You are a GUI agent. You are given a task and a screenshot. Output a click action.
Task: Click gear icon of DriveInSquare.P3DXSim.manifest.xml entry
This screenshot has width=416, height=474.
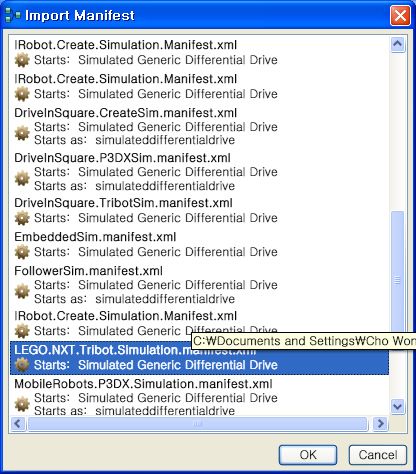coord(22,179)
